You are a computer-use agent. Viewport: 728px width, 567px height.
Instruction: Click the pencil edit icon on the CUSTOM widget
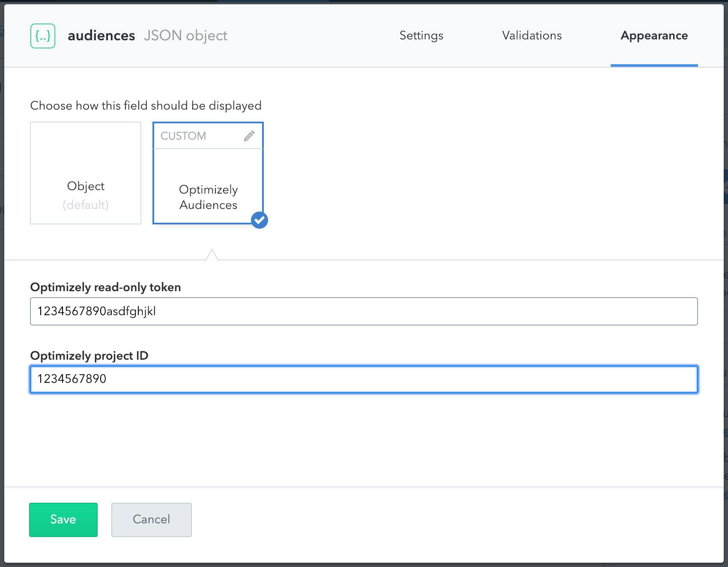pos(248,136)
